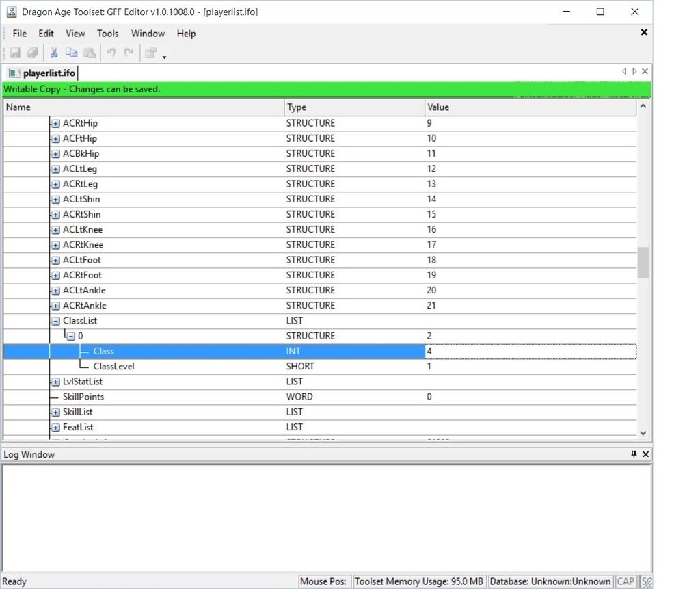Click the Cut scissors icon
700x589 pixels.
click(x=54, y=53)
